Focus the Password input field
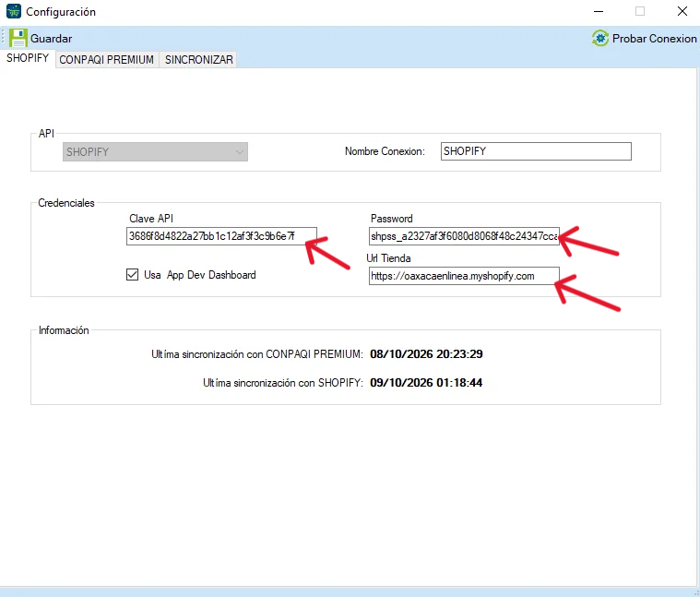700x597 pixels. pyautogui.click(x=464, y=236)
